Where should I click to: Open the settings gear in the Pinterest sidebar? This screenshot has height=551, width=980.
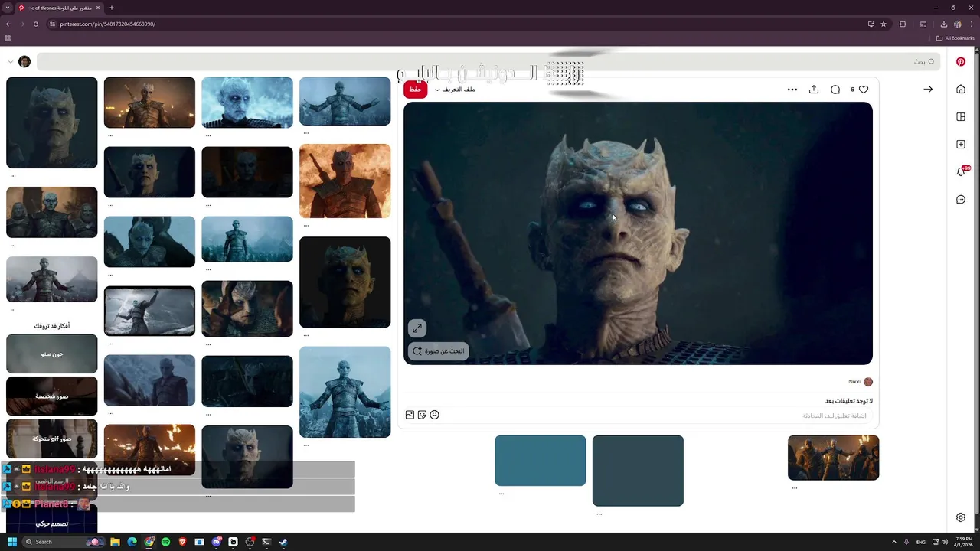coord(961,517)
